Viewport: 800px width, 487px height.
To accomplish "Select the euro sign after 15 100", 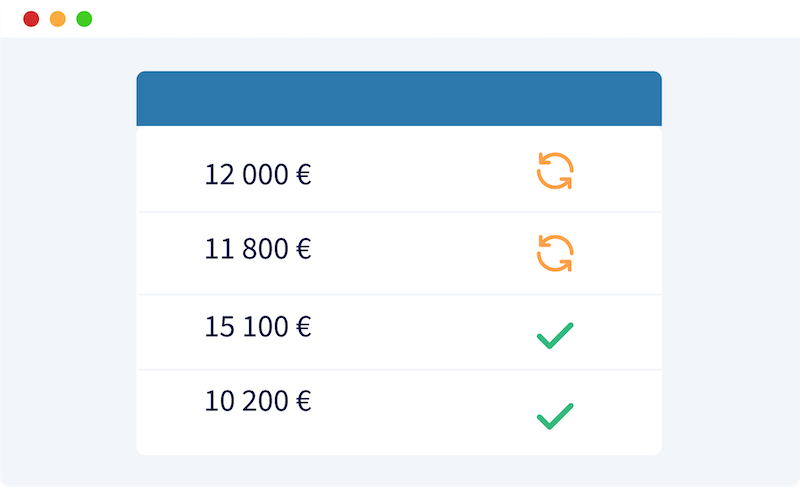I will [x=304, y=326].
